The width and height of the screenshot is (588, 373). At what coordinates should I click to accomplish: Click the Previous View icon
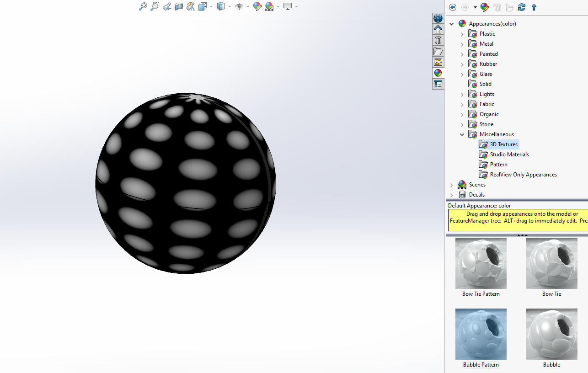(167, 6)
